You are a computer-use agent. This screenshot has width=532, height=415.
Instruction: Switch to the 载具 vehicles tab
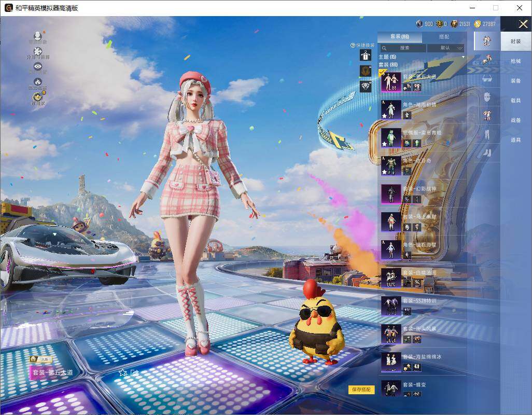(516, 101)
